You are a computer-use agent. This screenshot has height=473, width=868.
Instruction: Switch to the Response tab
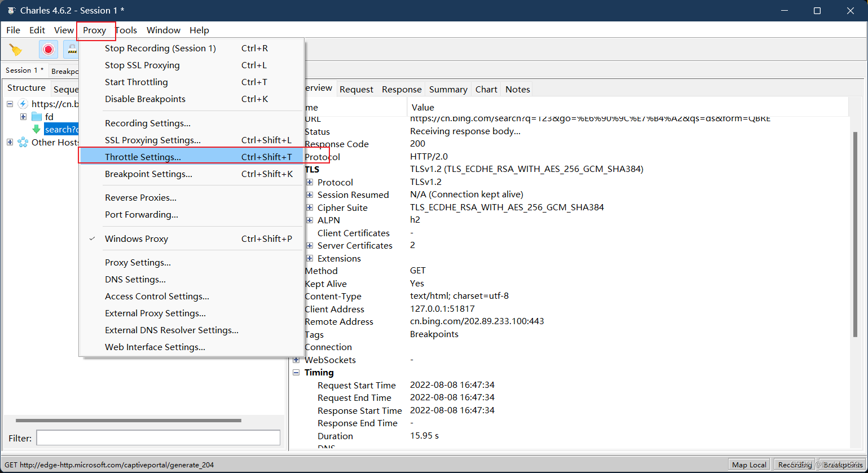402,90
